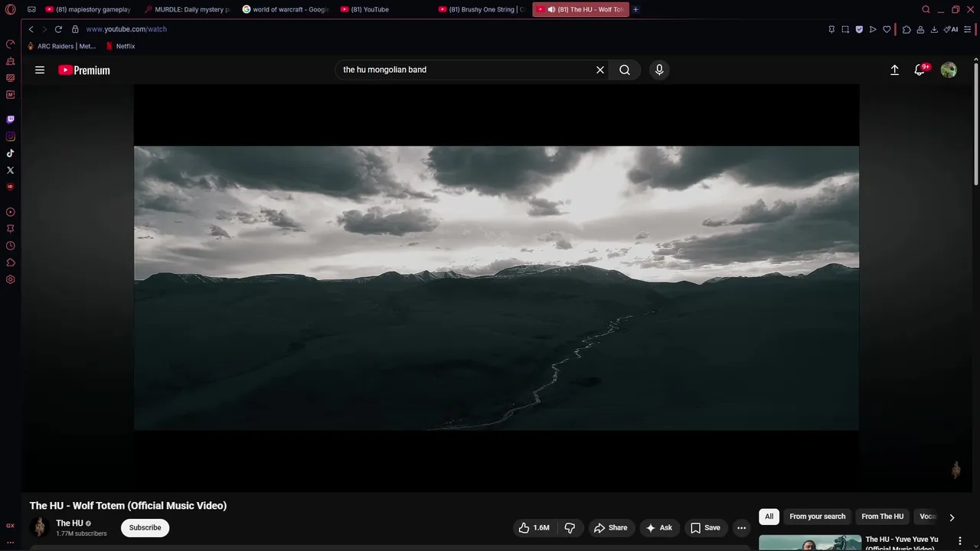View site security lock info
This screenshot has width=980, height=551.
click(x=75, y=29)
